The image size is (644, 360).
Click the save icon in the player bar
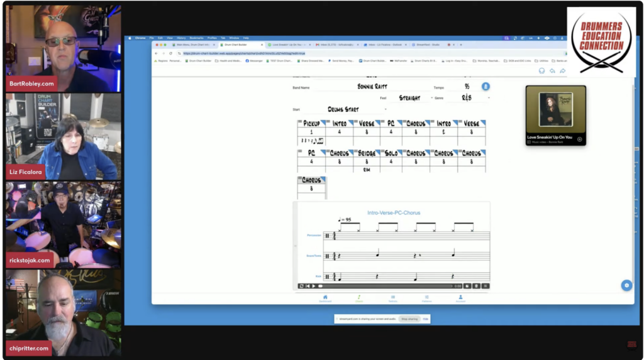coord(467,286)
